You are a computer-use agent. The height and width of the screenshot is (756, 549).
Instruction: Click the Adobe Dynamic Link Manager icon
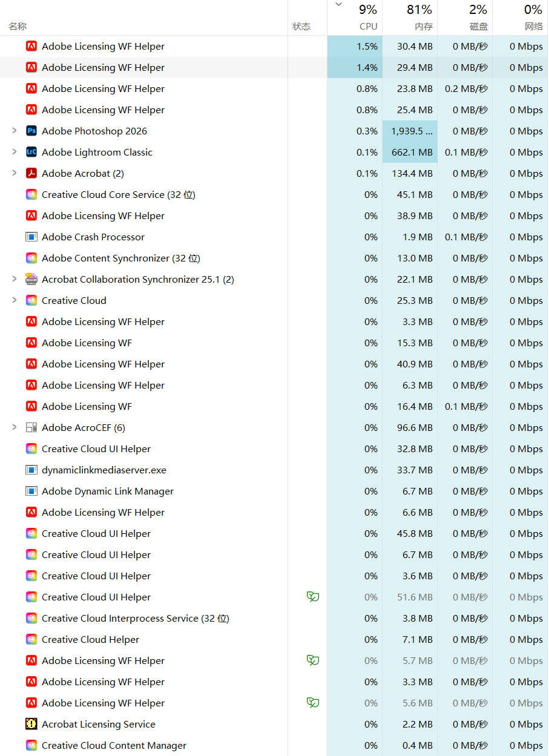click(31, 491)
